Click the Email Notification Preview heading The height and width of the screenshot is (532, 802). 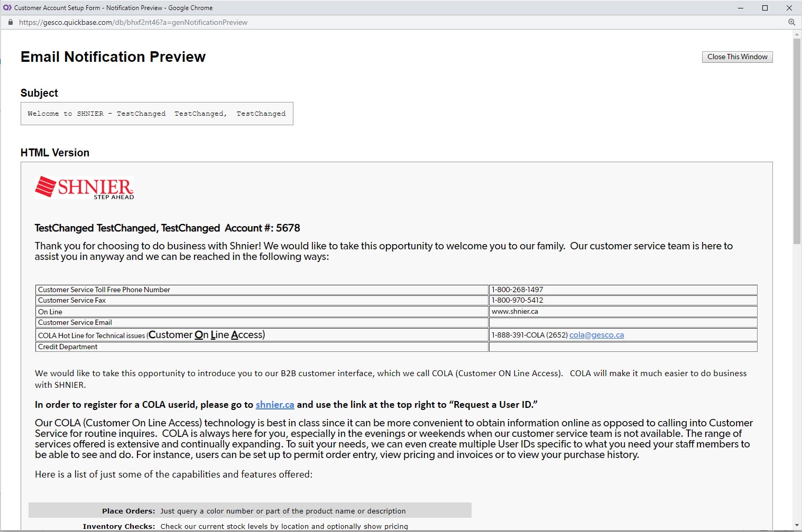tap(113, 57)
